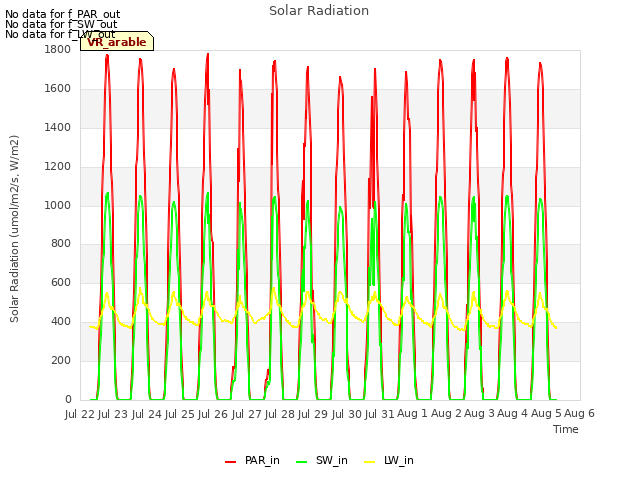Click the Jul 25 x-axis date label
This screenshot has height=480, width=640.
[180, 414]
